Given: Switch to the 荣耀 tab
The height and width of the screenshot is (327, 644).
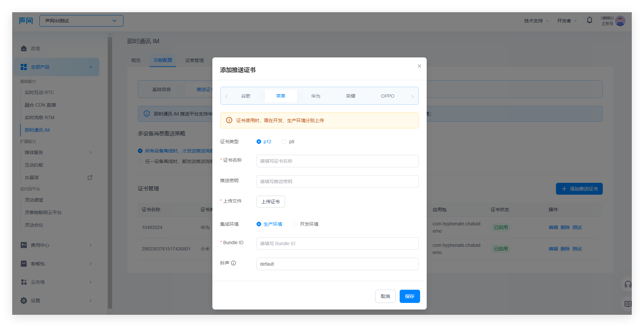Looking at the screenshot, I should click(x=351, y=96).
